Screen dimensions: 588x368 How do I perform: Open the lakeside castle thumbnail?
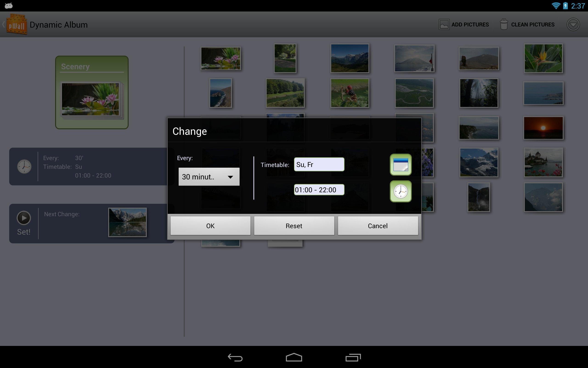(543, 162)
